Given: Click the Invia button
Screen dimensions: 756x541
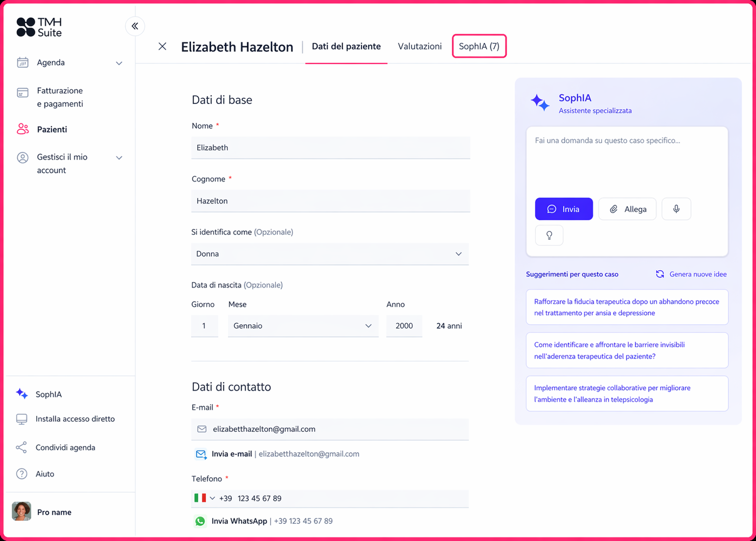Looking at the screenshot, I should [x=564, y=209].
